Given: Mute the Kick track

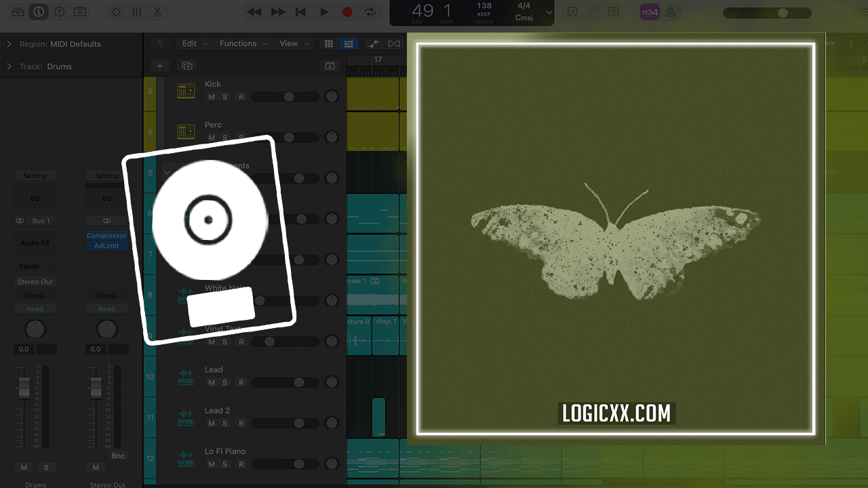Looking at the screenshot, I should 212,97.
